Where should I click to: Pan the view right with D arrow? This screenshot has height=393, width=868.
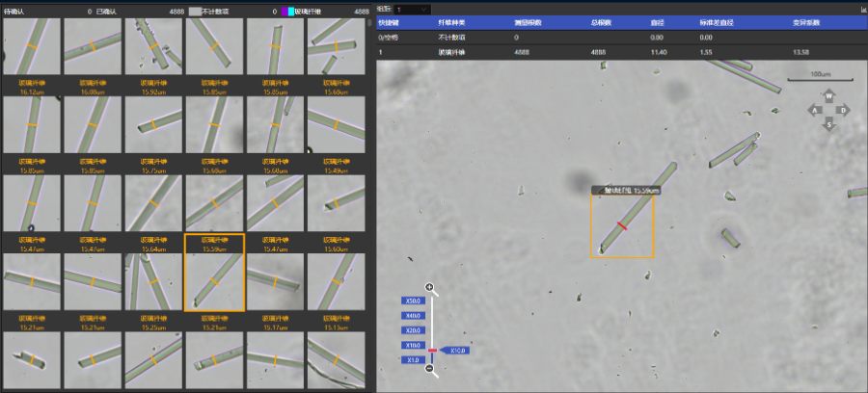point(843,111)
